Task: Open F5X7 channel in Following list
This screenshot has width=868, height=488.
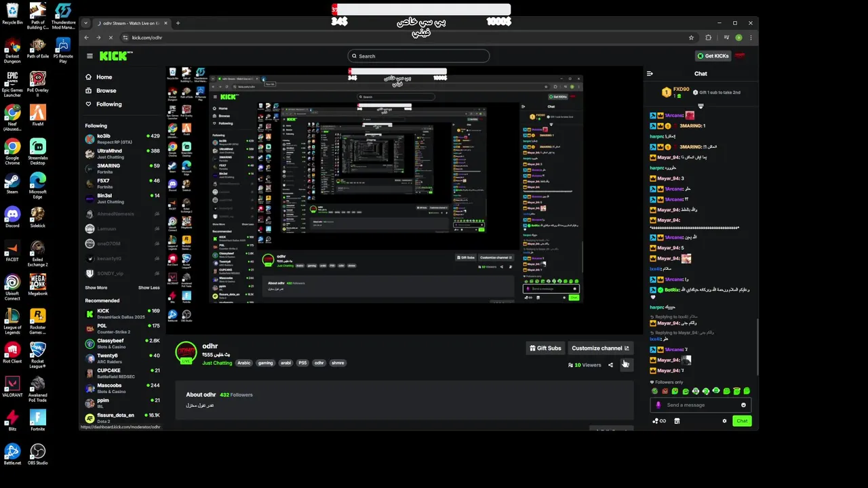Action: click(123, 184)
